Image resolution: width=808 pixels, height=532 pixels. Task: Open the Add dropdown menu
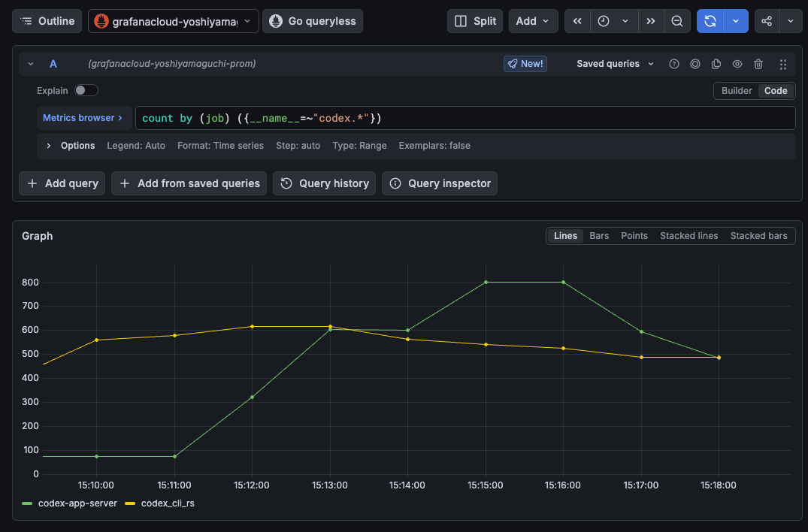[534, 21]
